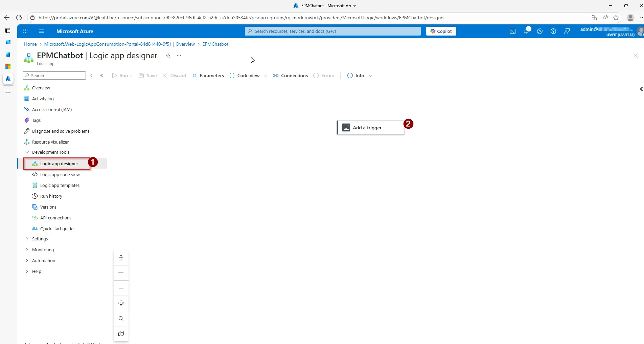644x344 pixels.
Task: Collapse Development Tools group
Action: [x=50, y=152]
